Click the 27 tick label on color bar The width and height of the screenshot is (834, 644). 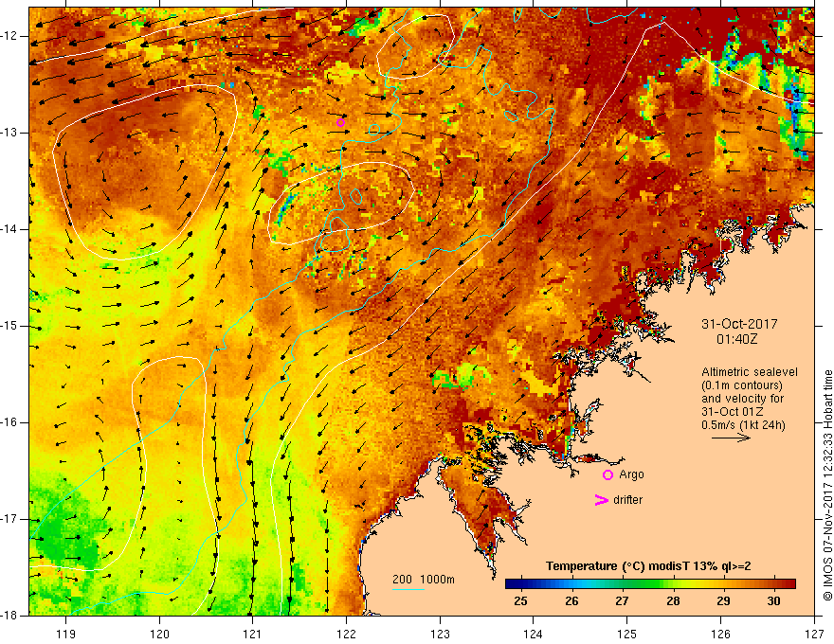tap(623, 601)
